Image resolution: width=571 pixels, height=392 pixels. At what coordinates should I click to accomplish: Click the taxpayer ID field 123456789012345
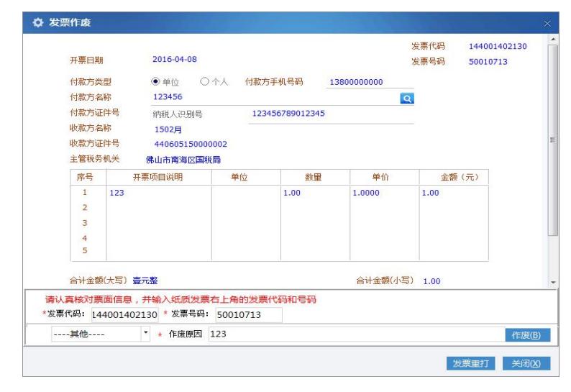pyautogui.click(x=331, y=114)
